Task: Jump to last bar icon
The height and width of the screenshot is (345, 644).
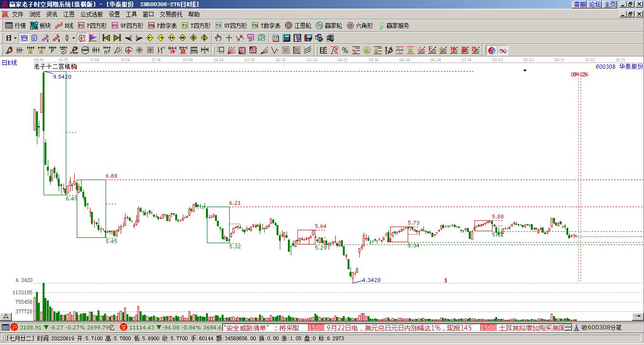Action: (x=117, y=38)
